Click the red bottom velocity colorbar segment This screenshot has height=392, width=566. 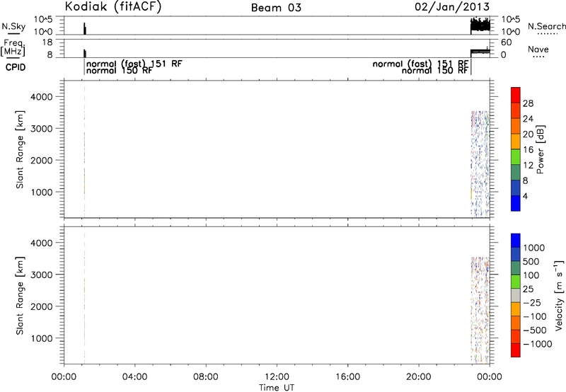pyautogui.click(x=516, y=350)
